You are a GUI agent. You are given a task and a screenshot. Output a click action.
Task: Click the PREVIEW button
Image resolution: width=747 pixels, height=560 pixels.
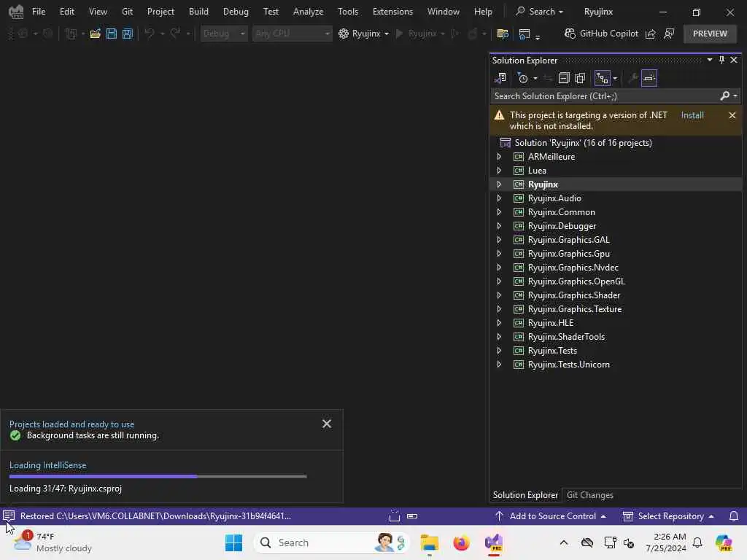click(710, 34)
